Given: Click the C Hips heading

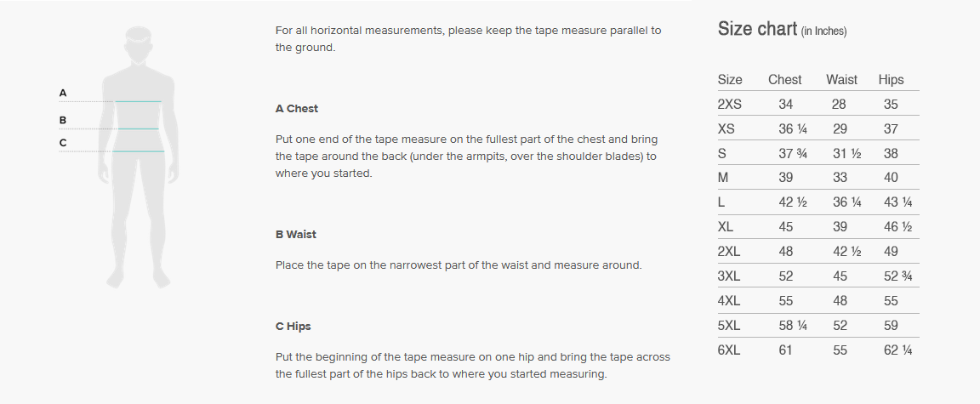Looking at the screenshot, I should pos(293,326).
